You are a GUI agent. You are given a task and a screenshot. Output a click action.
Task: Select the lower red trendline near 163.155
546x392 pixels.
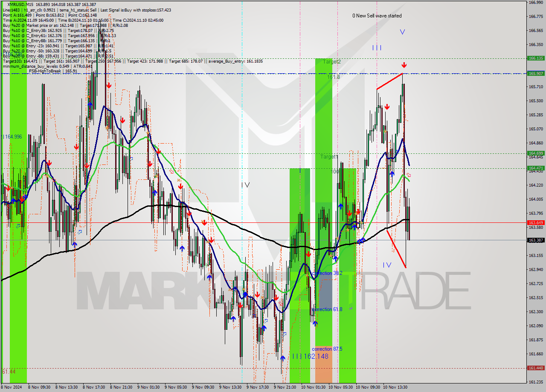click(396, 249)
